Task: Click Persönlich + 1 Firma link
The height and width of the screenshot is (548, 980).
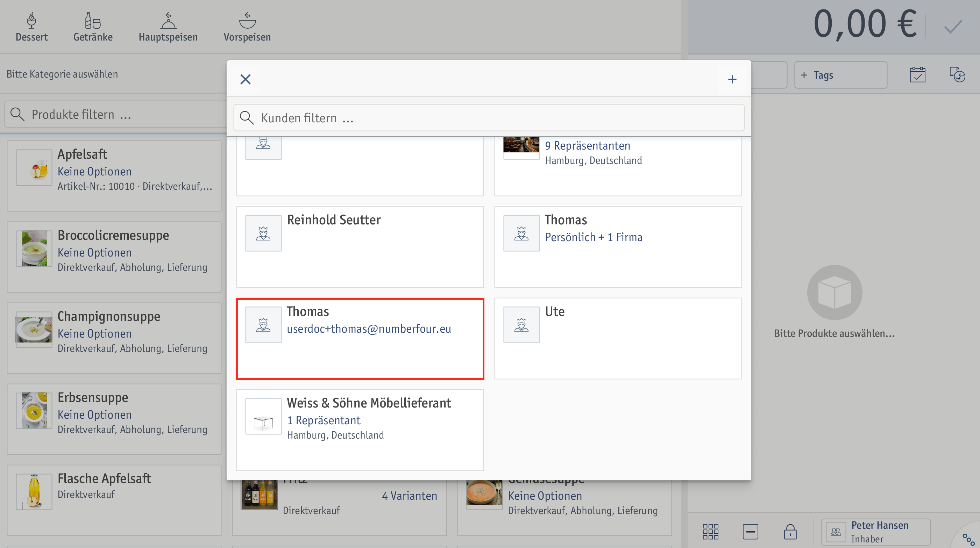Action: click(594, 237)
